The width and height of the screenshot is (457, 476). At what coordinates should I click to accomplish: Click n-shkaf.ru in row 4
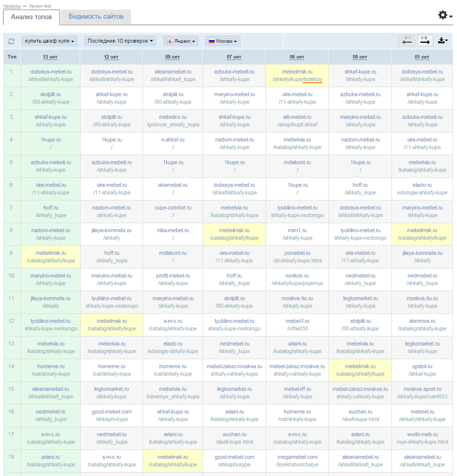pos(173,140)
